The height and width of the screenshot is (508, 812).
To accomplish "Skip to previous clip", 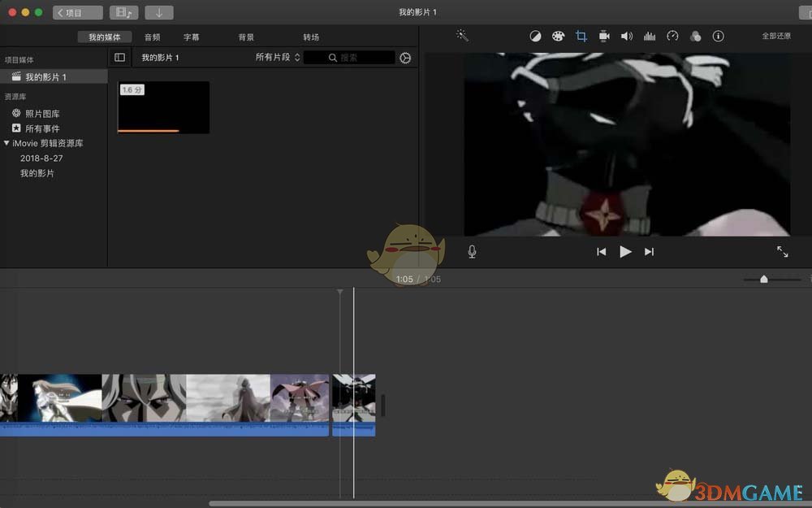I will 601,251.
